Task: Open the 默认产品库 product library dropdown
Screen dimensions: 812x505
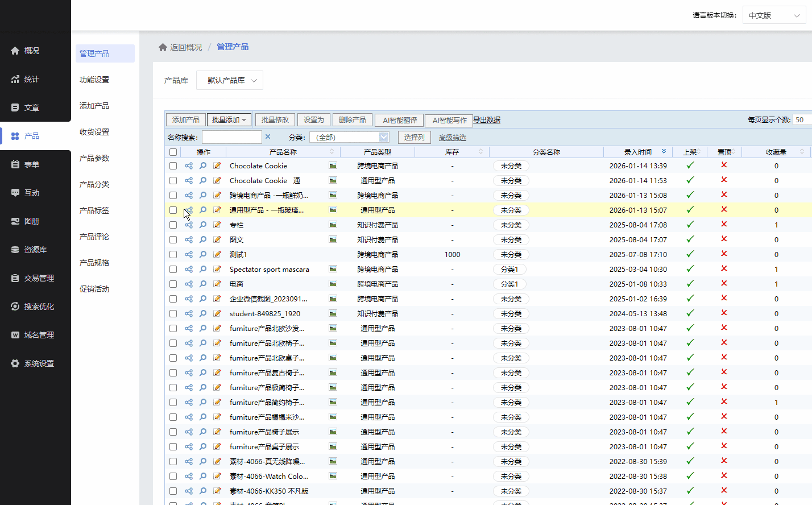Action: [230, 80]
